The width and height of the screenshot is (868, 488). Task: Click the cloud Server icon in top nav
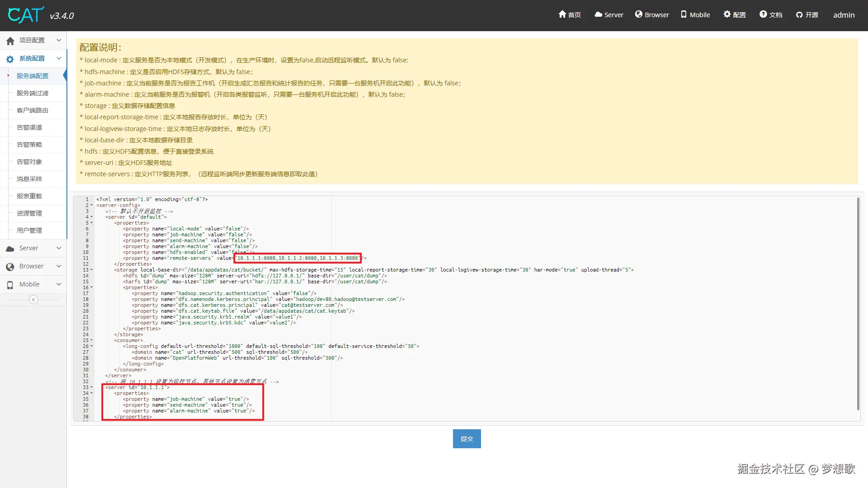[x=598, y=14]
